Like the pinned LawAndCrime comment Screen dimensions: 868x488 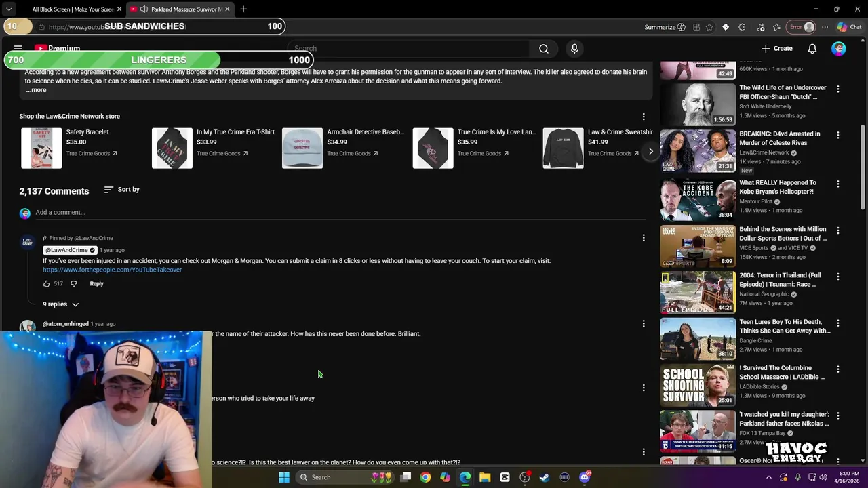[x=46, y=284]
